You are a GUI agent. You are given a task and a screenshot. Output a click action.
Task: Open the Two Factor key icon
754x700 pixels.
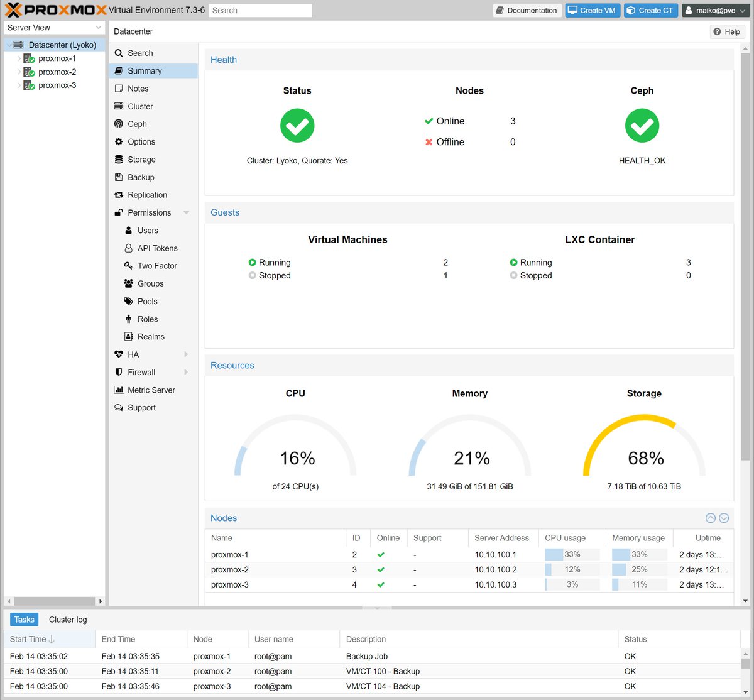pyautogui.click(x=129, y=266)
